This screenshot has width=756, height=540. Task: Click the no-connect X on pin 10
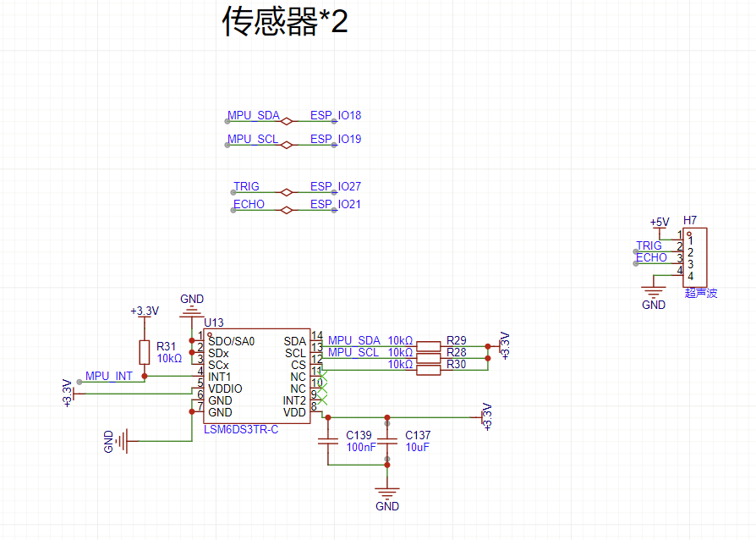pyautogui.click(x=322, y=388)
